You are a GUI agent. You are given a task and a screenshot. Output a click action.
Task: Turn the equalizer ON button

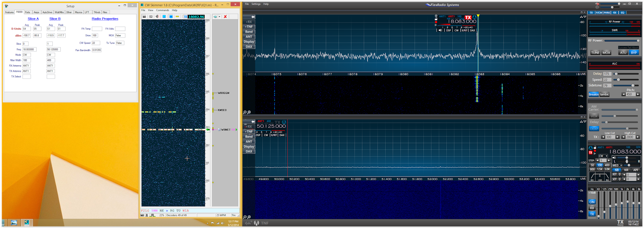click(x=592, y=202)
